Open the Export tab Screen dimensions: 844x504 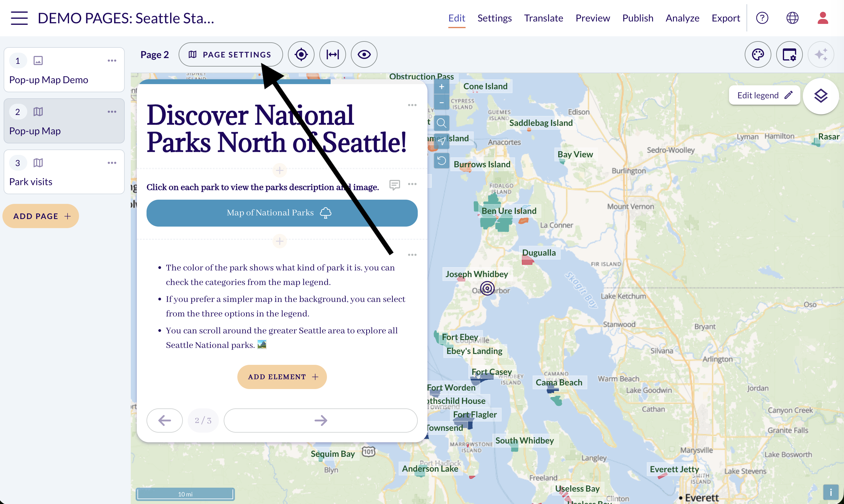[x=726, y=18]
